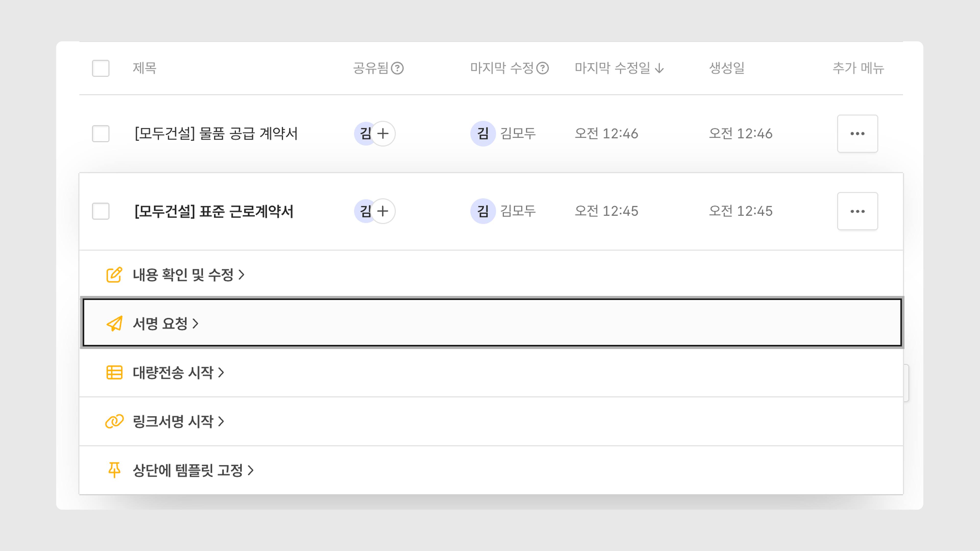Click the 김 avatar beside 김모두 in first row
980x551 pixels.
[483, 133]
